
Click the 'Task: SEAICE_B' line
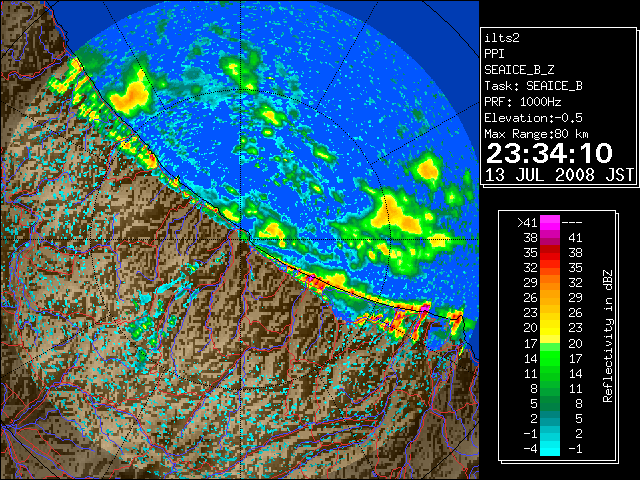(x=533, y=86)
